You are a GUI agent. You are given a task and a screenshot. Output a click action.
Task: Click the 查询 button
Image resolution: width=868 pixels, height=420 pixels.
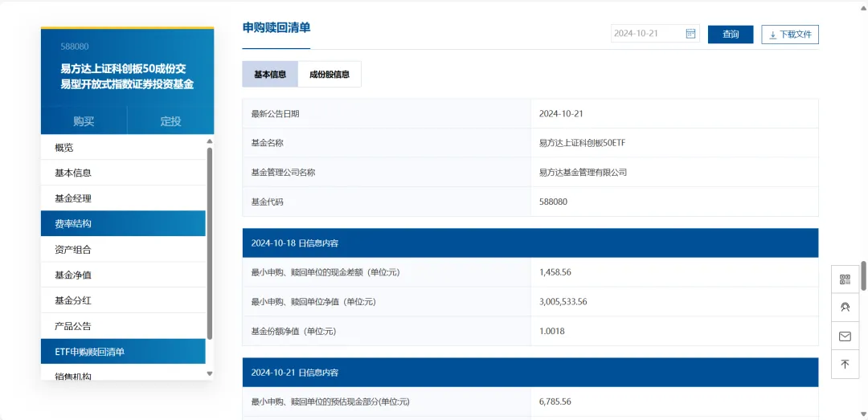click(731, 35)
